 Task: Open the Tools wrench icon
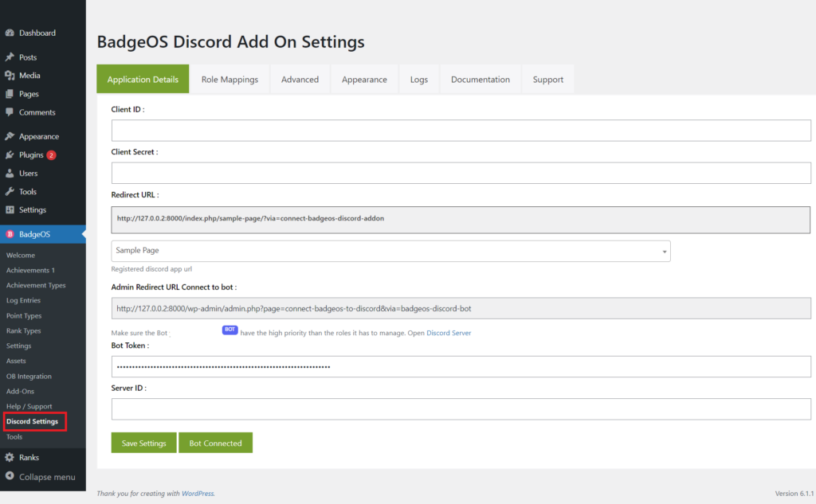10,191
